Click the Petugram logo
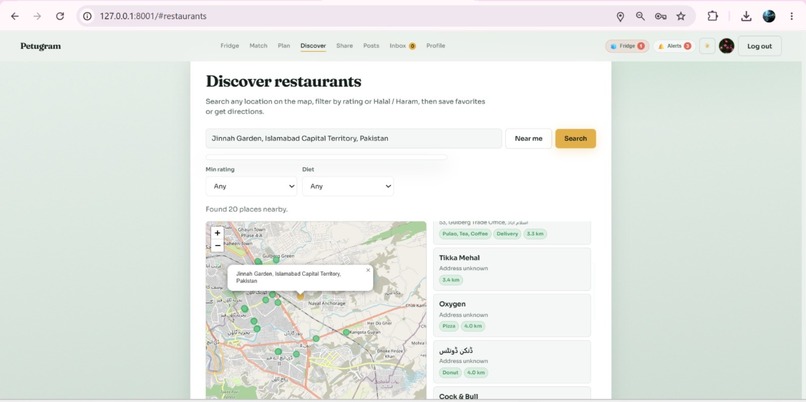This screenshot has width=806, height=402. coord(41,46)
